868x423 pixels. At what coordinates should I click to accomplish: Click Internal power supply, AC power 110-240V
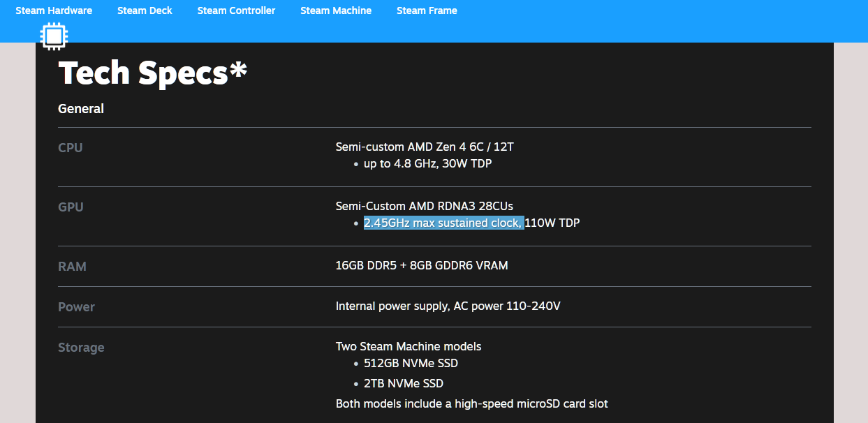click(x=448, y=306)
